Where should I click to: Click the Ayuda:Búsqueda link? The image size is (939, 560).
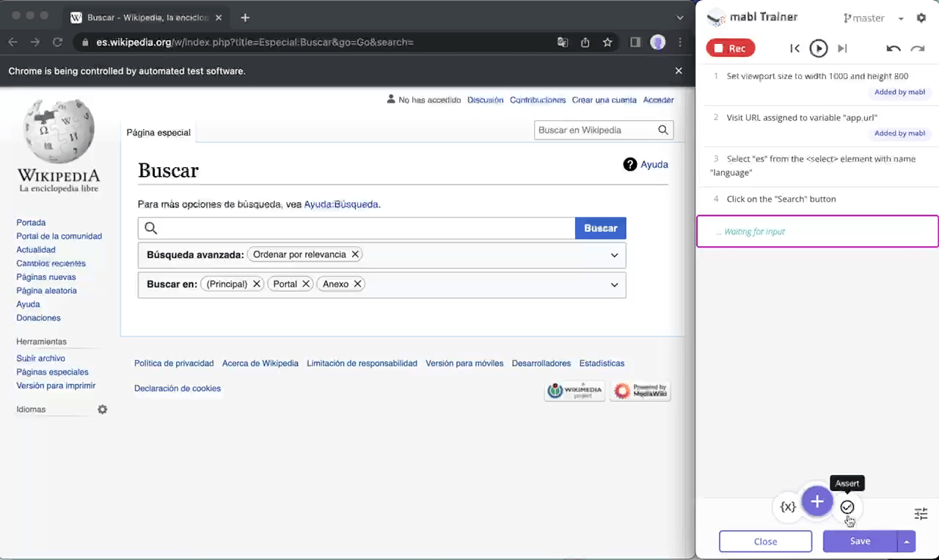click(341, 205)
